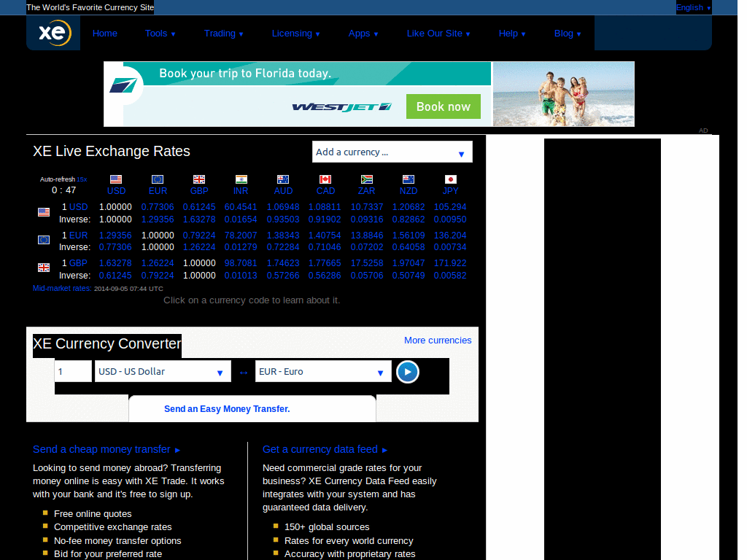Go to the Home menu item
The width and height of the screenshot is (747, 560).
[105, 34]
